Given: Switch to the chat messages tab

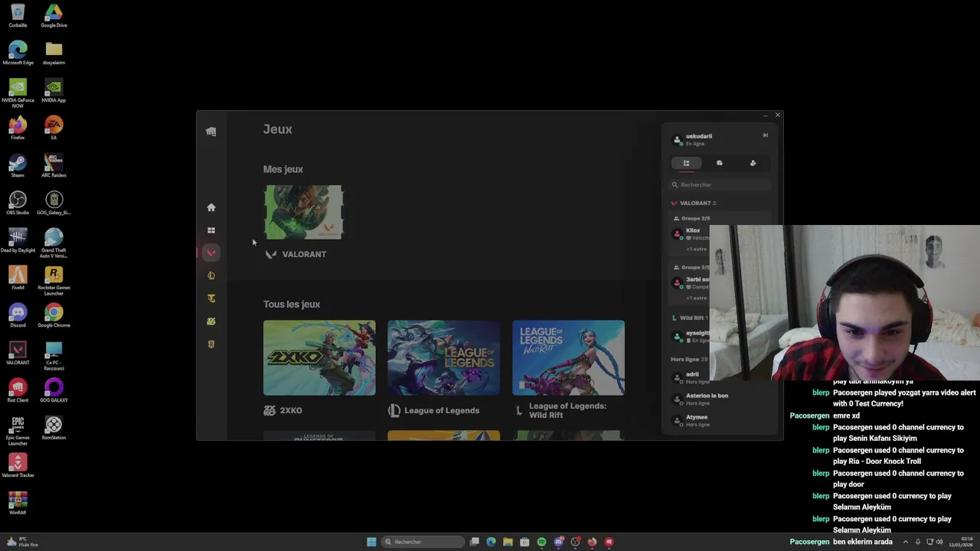Looking at the screenshot, I should point(720,163).
